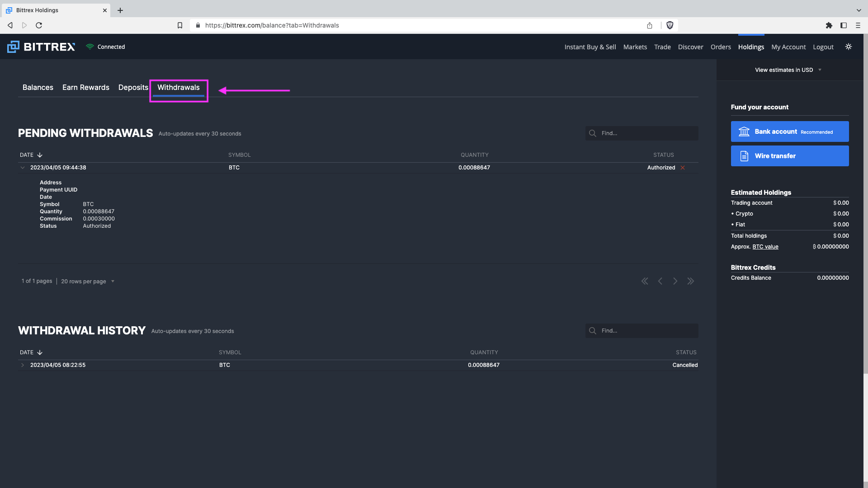Screen dimensions: 868x488
Task: Open the browser extensions puzzle icon
Action: (x=829, y=25)
